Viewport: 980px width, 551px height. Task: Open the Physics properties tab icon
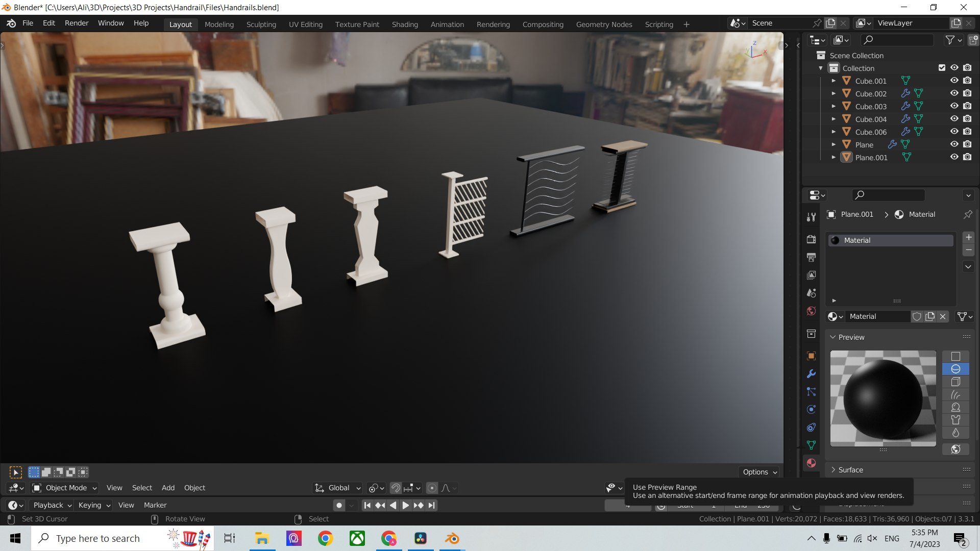tap(811, 410)
